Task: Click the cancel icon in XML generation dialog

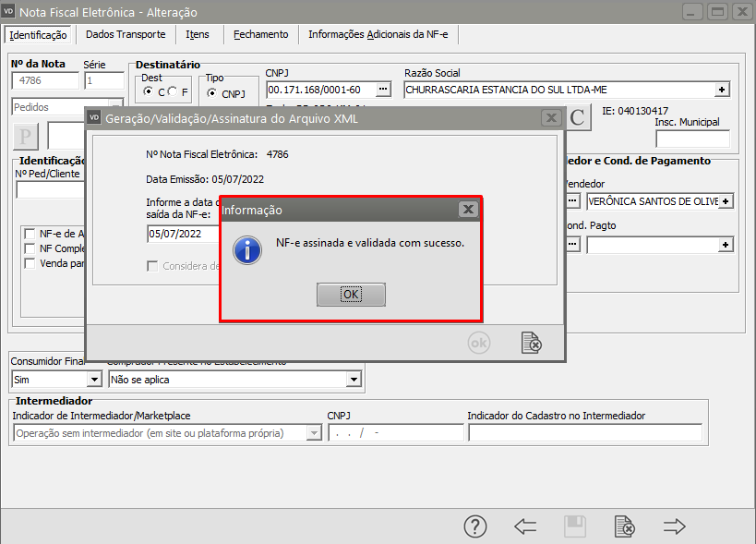Action: [531, 343]
